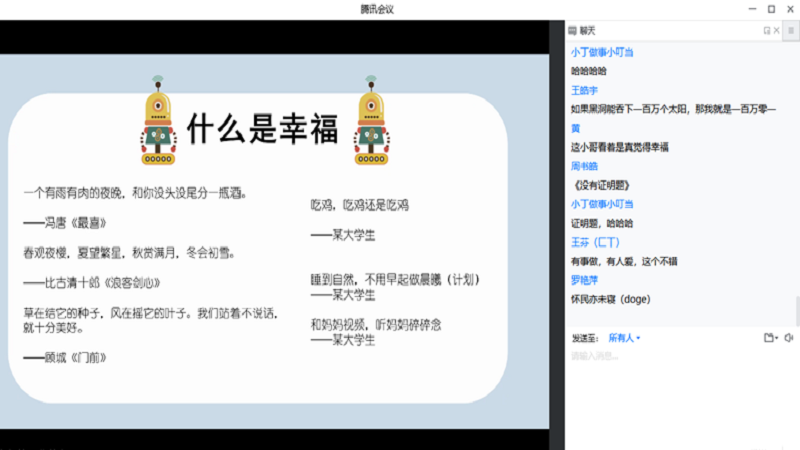Click sender name 王芬 (匚丁) in chat
800x450 pixels.
(595, 242)
